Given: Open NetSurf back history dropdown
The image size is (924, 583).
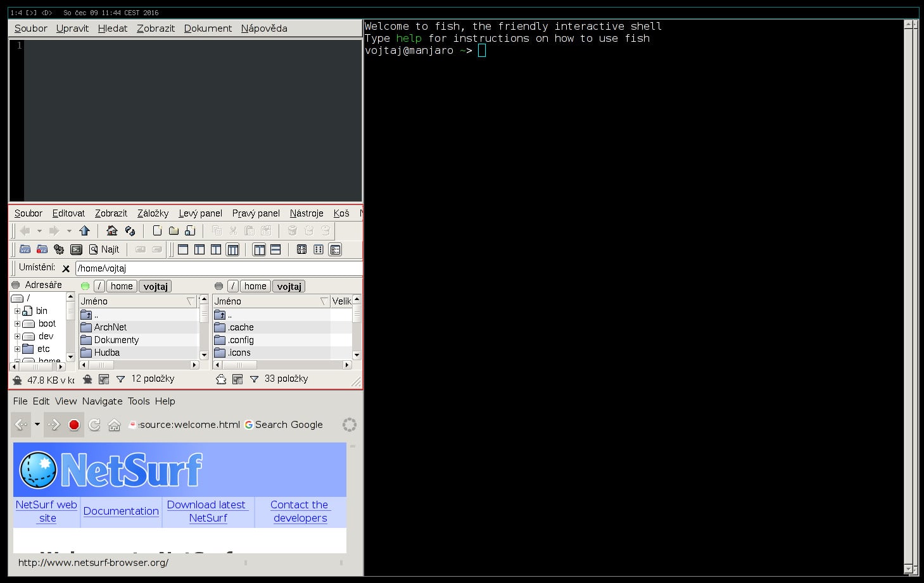Looking at the screenshot, I should coord(37,425).
